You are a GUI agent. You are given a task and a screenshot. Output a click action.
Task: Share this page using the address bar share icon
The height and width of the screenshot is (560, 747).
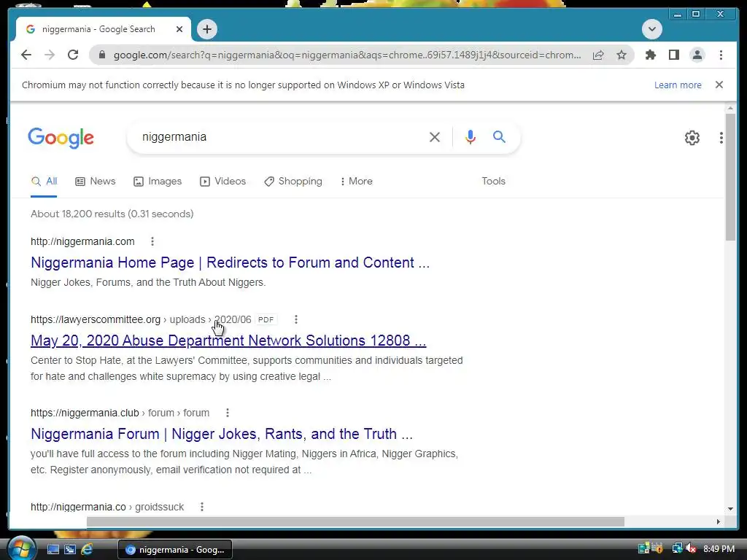tap(598, 55)
